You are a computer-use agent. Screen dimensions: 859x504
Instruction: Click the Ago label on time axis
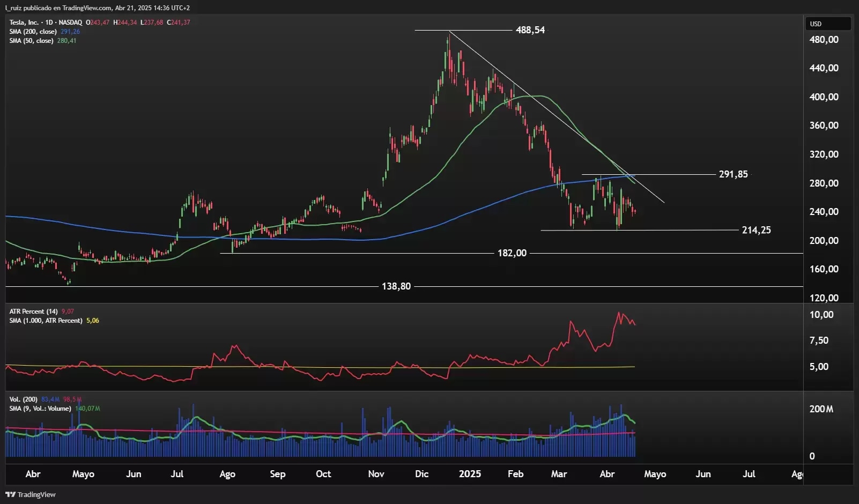(x=227, y=474)
